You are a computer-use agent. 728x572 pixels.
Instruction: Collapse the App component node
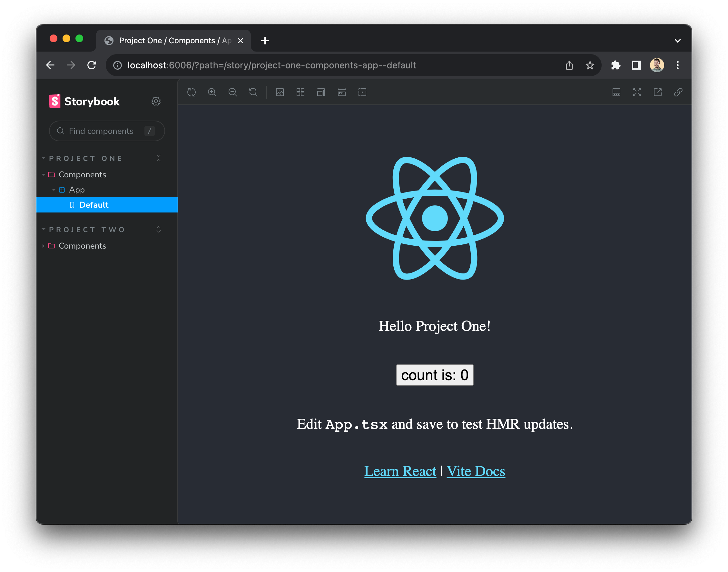point(77,190)
